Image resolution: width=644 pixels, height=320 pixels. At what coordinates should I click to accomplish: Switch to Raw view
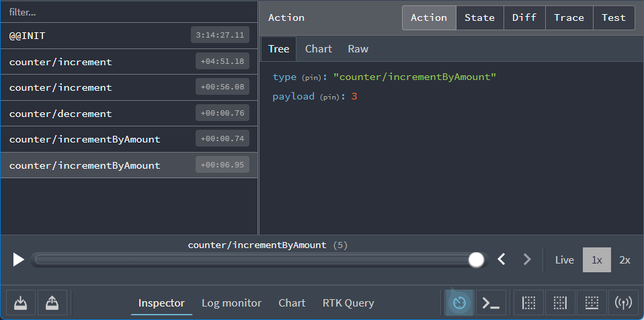pyautogui.click(x=358, y=48)
